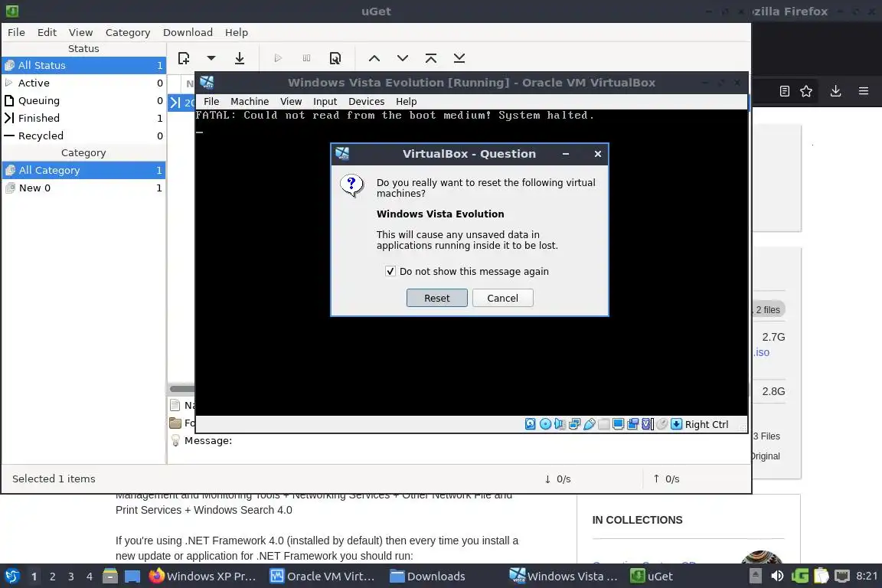Select the New 0 category row
The width and height of the screenshot is (882, 588).
[83, 188]
